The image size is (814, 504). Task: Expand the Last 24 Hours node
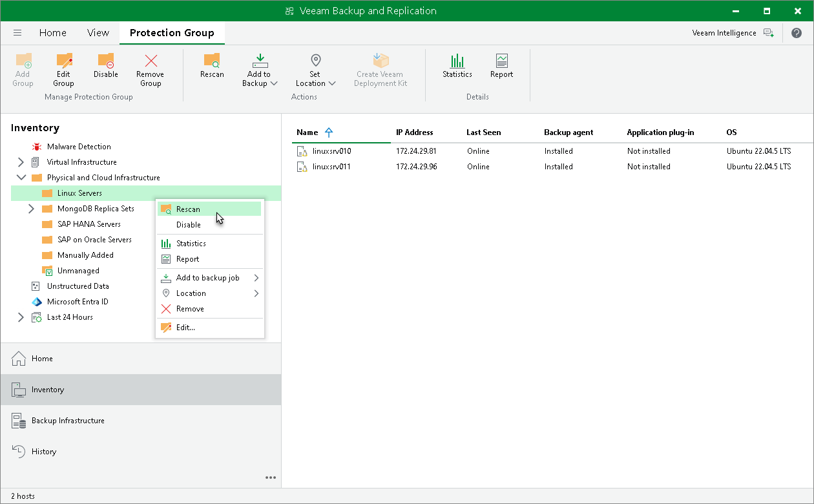coord(21,317)
